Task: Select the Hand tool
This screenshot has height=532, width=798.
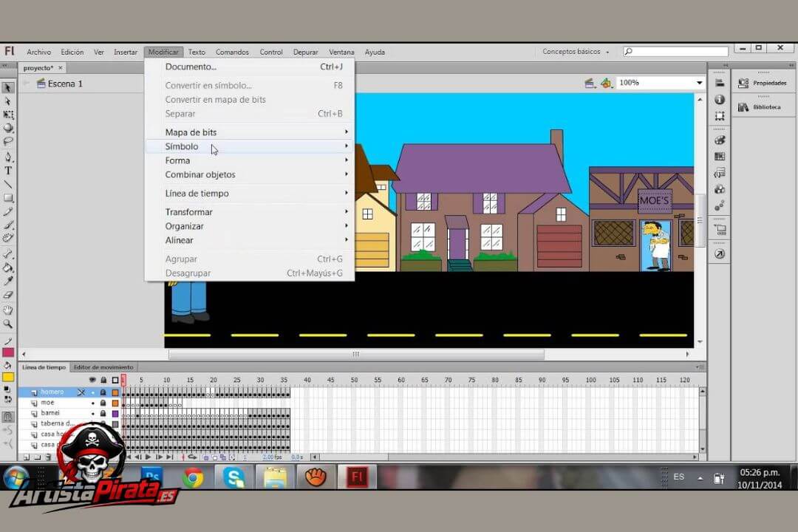Action: pos(7,310)
